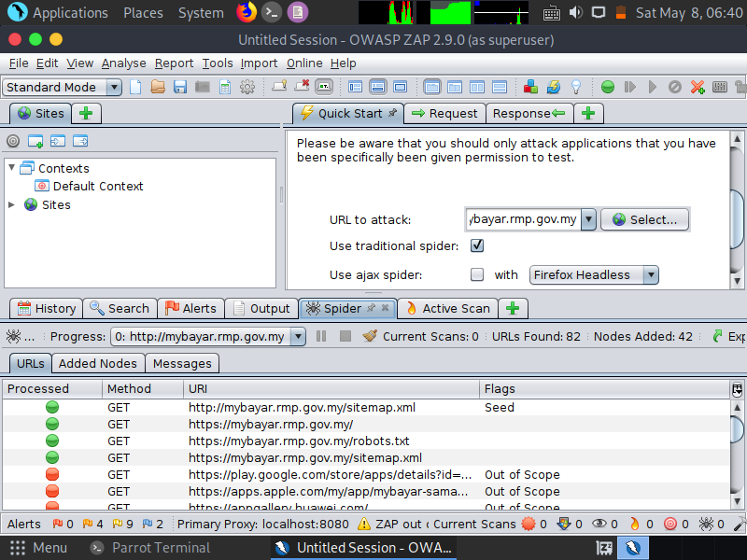
Task: Open session using the folder icon
Action: (158, 87)
